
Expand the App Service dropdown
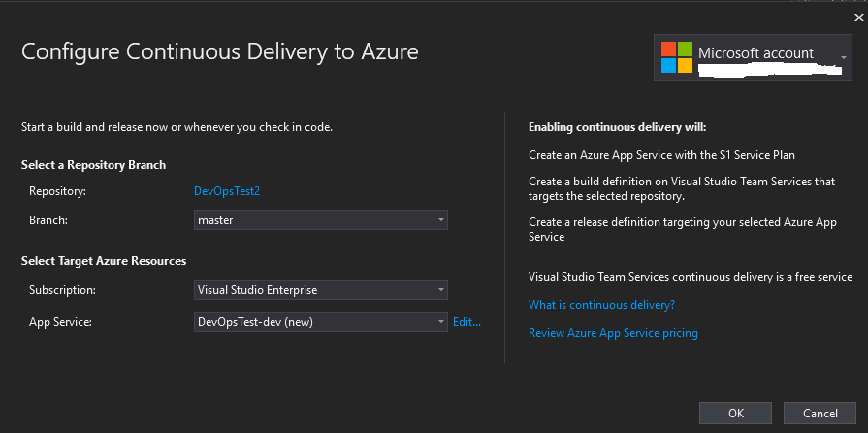(320, 321)
